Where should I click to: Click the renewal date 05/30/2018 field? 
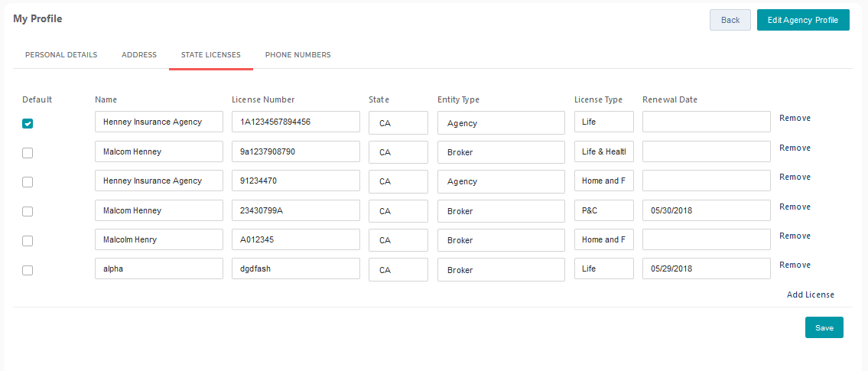click(707, 210)
